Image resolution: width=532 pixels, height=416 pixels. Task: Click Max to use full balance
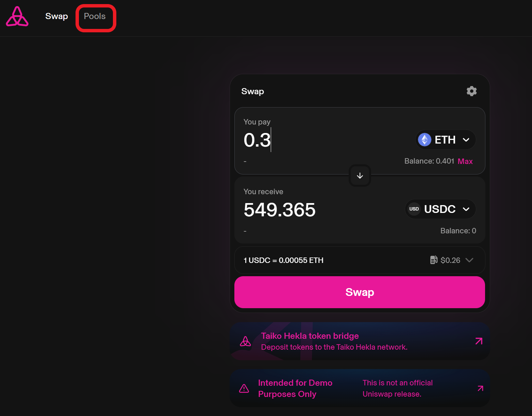click(465, 161)
